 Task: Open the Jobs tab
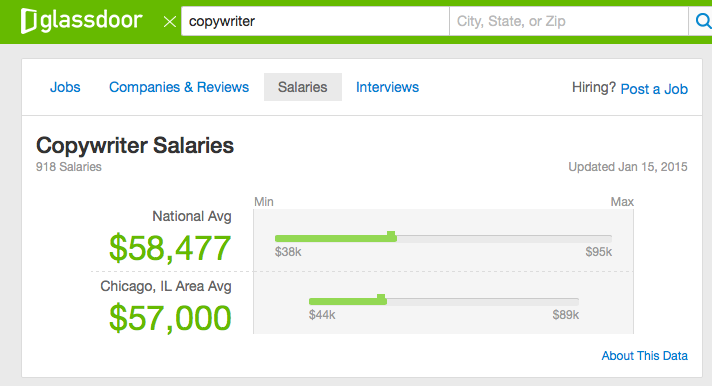(x=65, y=87)
